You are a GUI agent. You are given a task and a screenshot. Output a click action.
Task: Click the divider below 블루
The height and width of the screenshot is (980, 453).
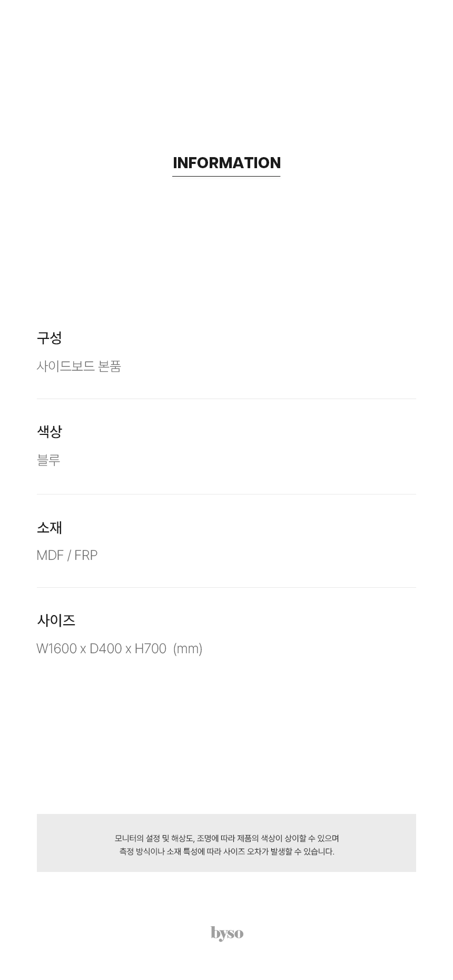tap(226, 494)
